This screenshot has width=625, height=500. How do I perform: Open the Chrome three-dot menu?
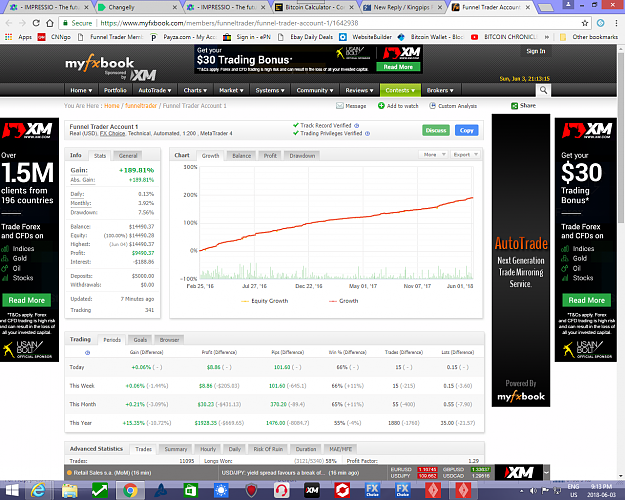tap(617, 23)
